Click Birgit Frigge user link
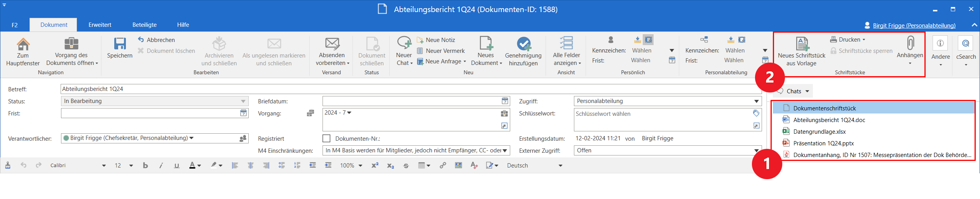The width and height of the screenshot is (980, 199). tap(914, 26)
